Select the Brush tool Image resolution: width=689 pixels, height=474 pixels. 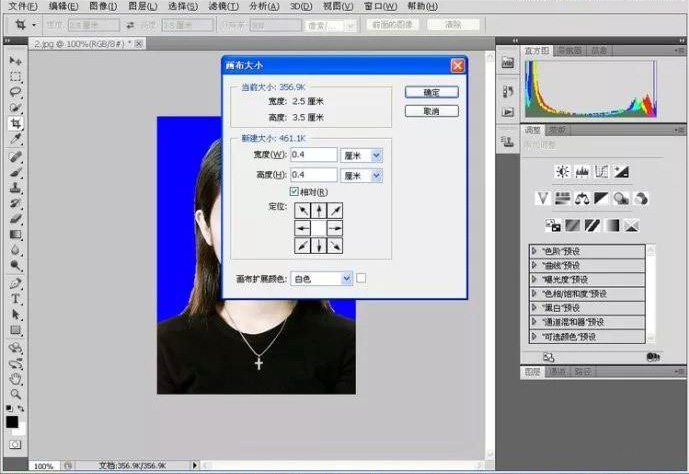coord(15,172)
